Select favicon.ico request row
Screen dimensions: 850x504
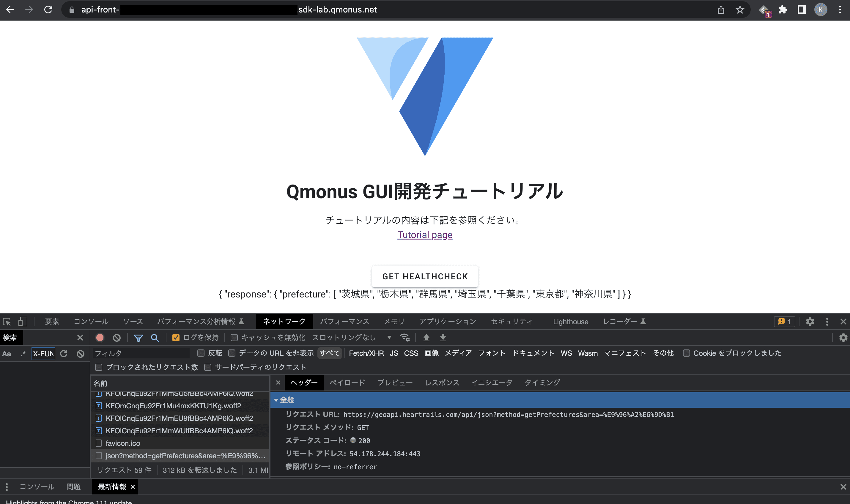(x=180, y=443)
